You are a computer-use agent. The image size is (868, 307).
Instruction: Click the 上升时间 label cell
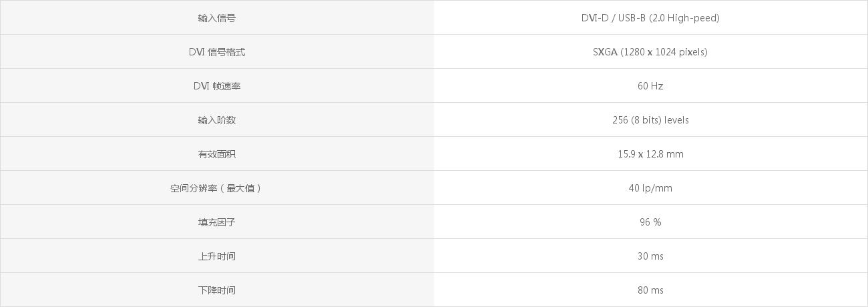(x=217, y=256)
